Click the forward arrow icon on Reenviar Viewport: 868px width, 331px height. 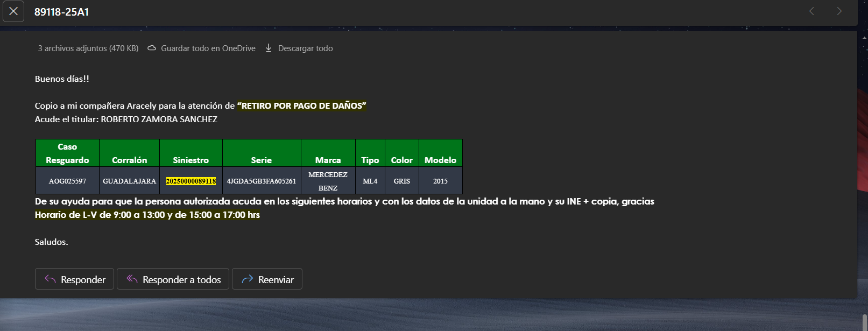[248, 279]
